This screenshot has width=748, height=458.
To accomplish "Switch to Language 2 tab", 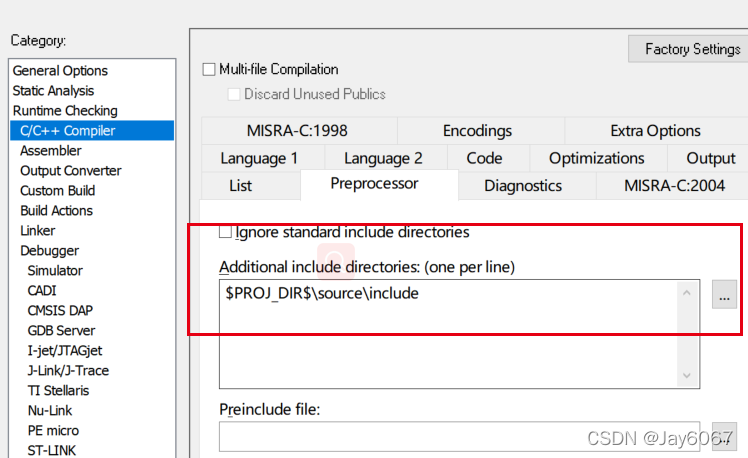I will tap(386, 158).
